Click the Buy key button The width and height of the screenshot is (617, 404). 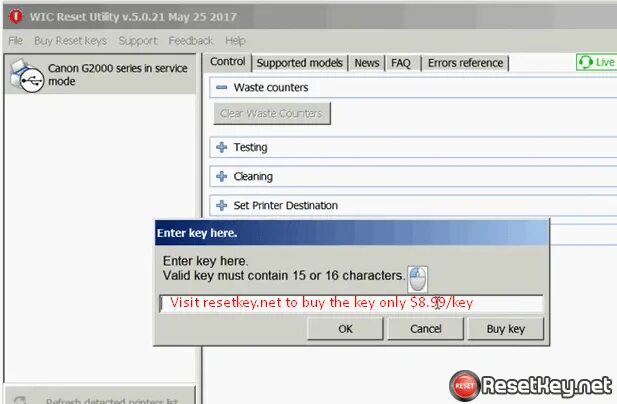point(506,329)
